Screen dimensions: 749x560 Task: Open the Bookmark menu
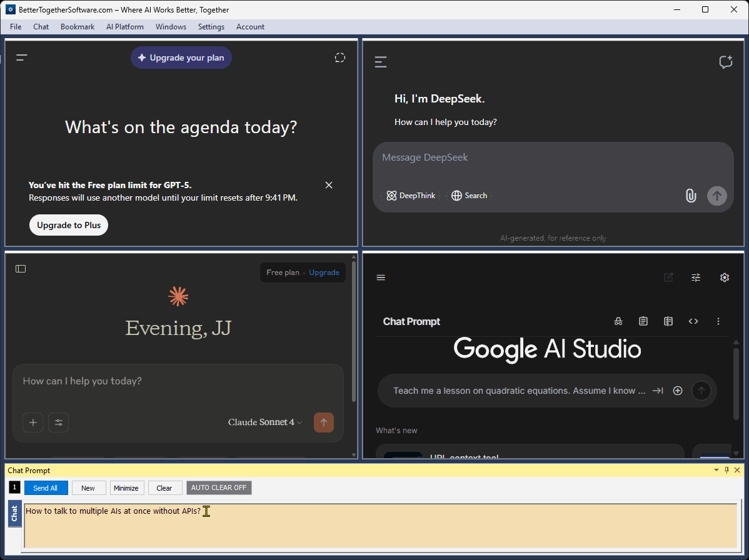coord(78,27)
